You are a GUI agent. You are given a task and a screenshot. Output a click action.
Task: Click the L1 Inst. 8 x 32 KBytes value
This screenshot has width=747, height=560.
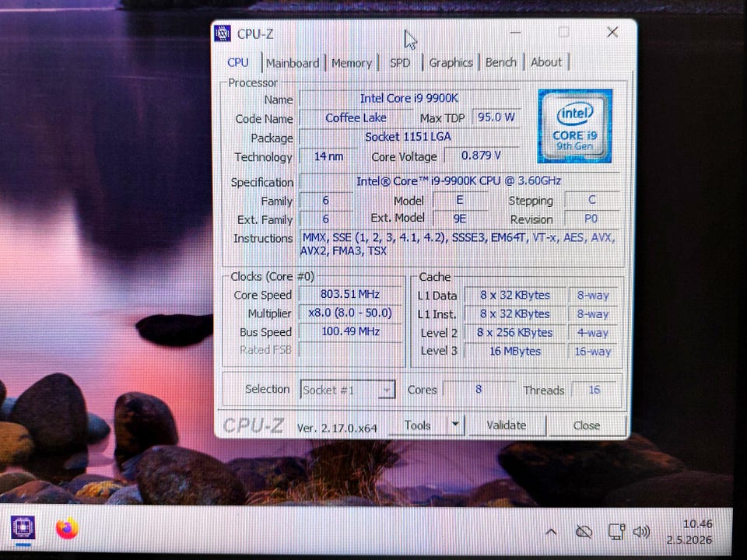coord(515,313)
